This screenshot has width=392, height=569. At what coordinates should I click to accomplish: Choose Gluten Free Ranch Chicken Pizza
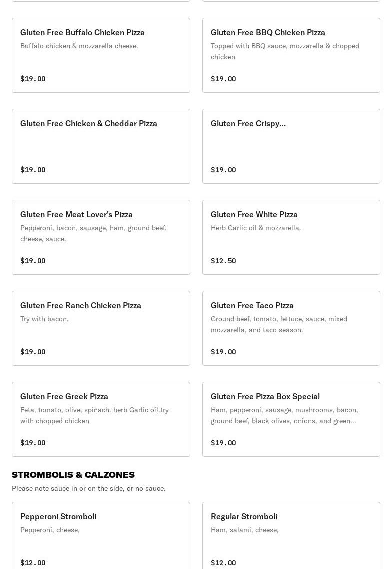(x=101, y=328)
